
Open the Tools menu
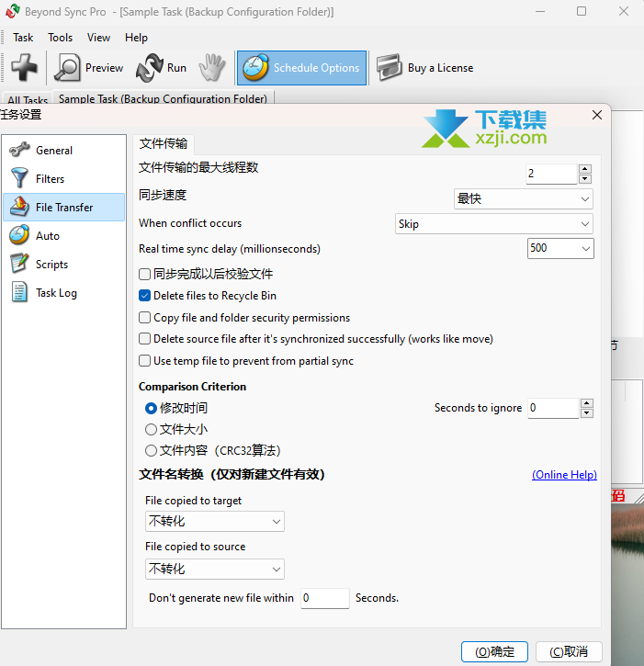pyautogui.click(x=60, y=38)
